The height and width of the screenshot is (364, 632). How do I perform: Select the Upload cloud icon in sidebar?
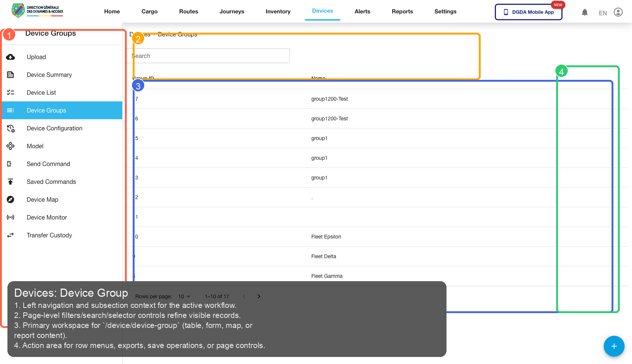(x=10, y=57)
